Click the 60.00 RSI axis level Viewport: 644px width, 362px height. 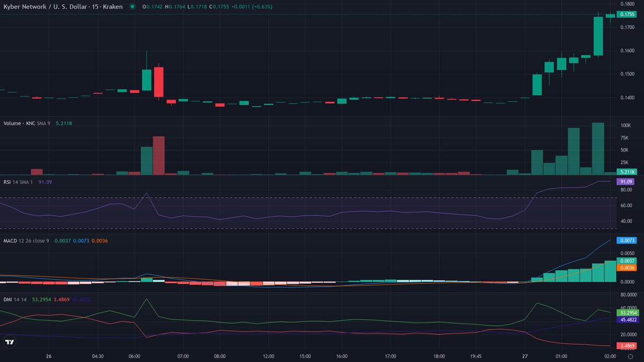626,205
